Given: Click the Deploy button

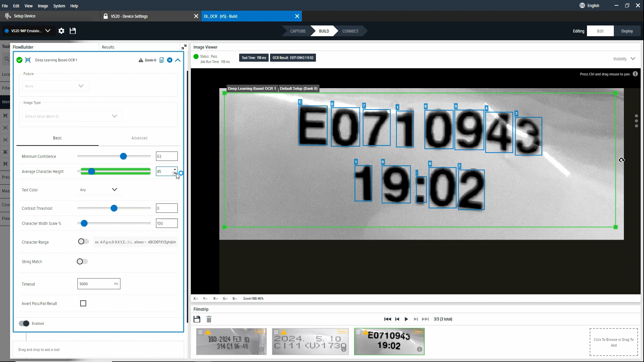Looking at the screenshot, I should [627, 31].
